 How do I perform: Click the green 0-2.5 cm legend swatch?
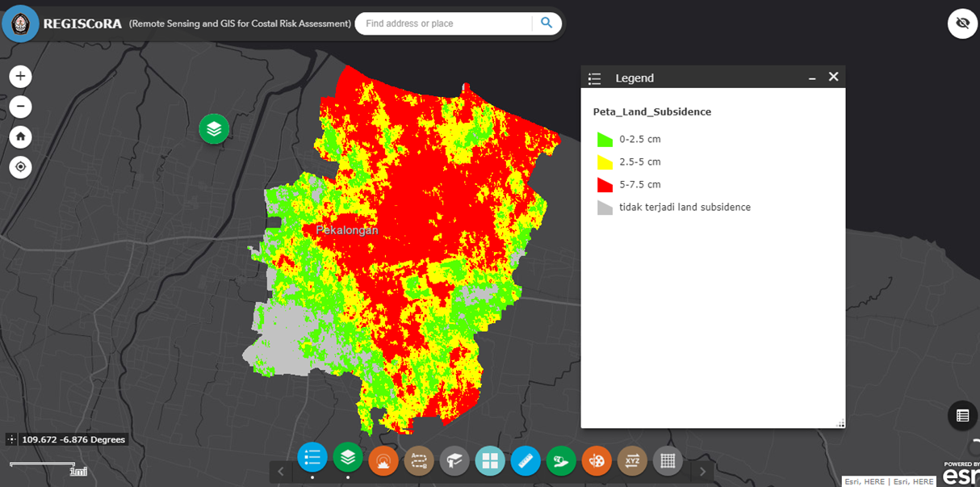pyautogui.click(x=605, y=139)
